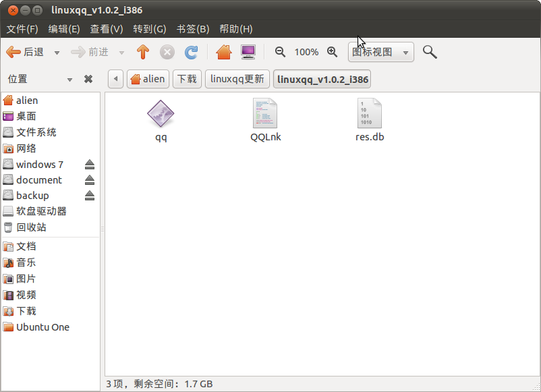Click the Stop loading icon
Screen dimensions: 541x392
coord(167,52)
